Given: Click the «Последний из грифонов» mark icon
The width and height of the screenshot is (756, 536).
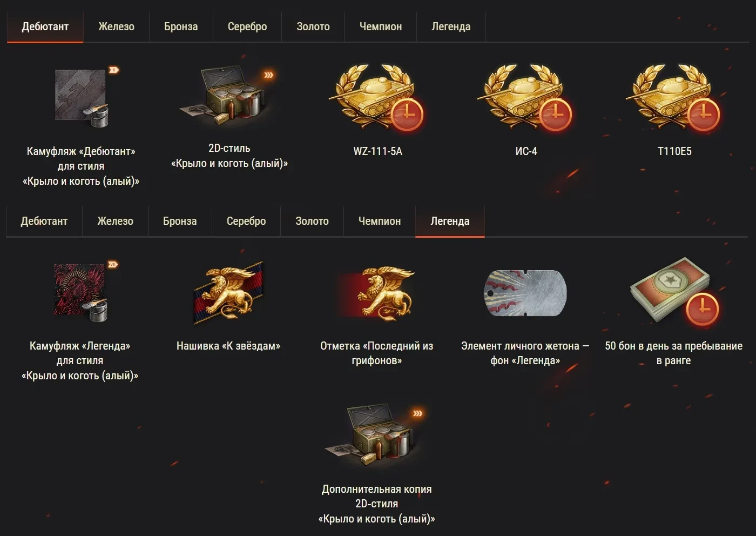Looking at the screenshot, I should (x=377, y=292).
